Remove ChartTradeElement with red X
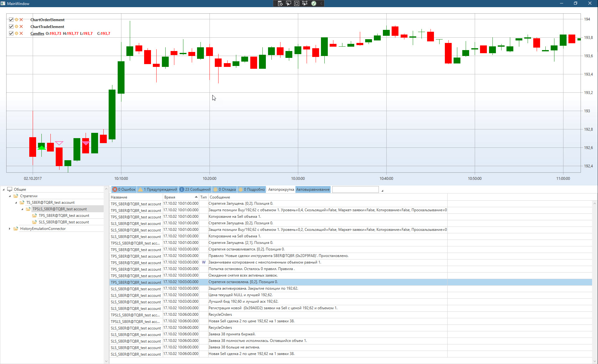The height and width of the screenshot is (364, 598). [x=21, y=26]
